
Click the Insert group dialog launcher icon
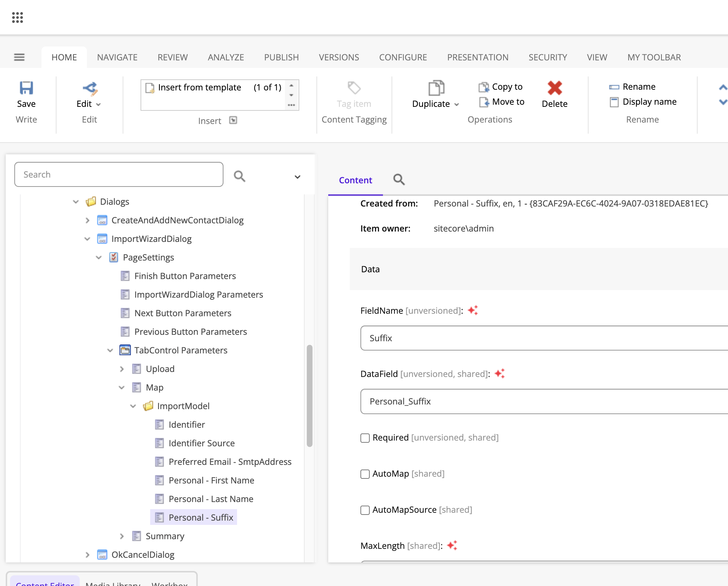(233, 120)
